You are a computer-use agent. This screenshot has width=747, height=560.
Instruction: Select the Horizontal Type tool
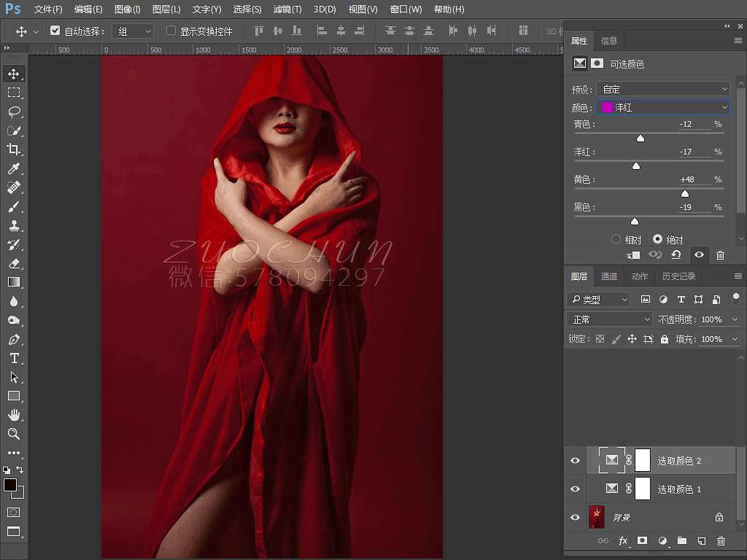pyautogui.click(x=15, y=358)
